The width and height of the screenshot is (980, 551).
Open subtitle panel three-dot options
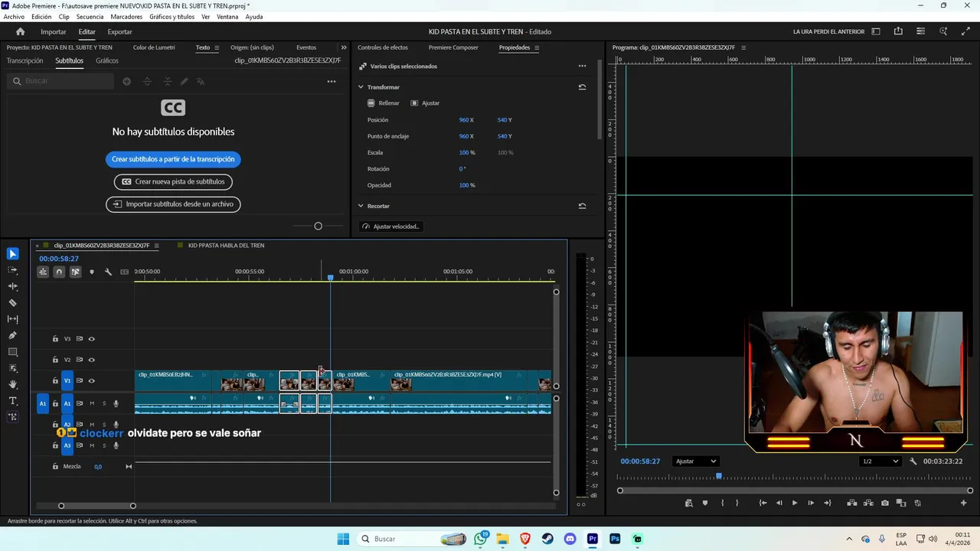332,81
